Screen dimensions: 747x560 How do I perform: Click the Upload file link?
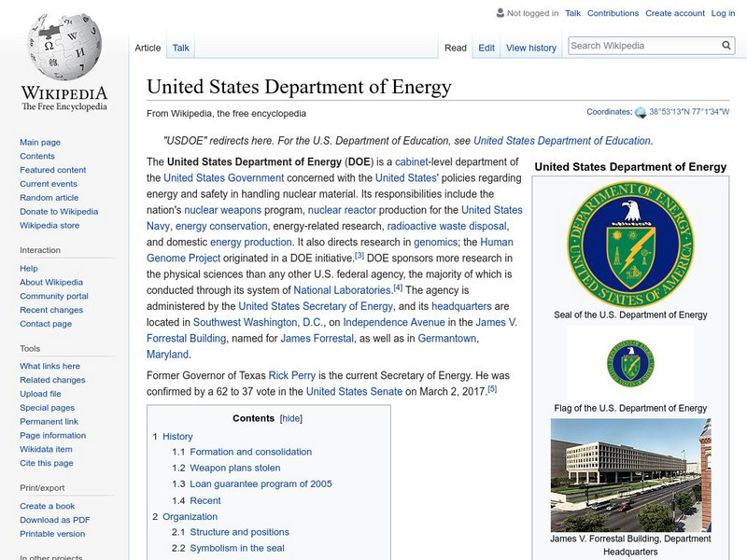coord(40,394)
